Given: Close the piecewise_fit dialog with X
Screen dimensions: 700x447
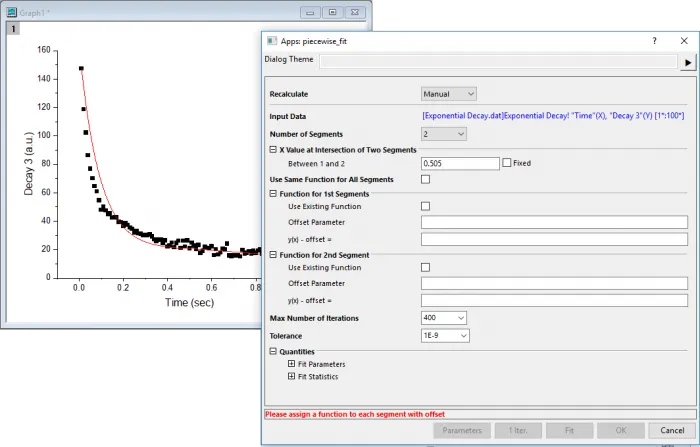Looking at the screenshot, I should tap(684, 41).
